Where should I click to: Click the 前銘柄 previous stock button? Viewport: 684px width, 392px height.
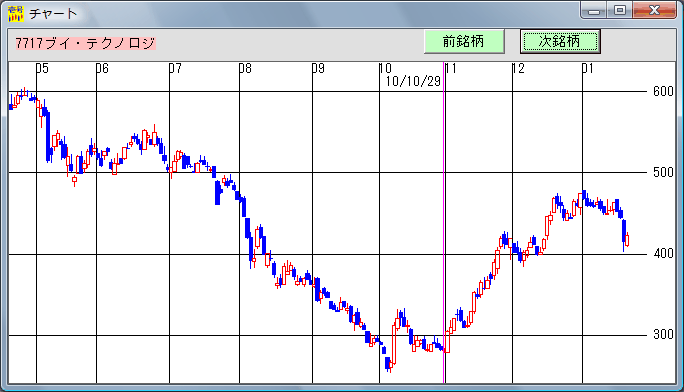[x=464, y=42]
